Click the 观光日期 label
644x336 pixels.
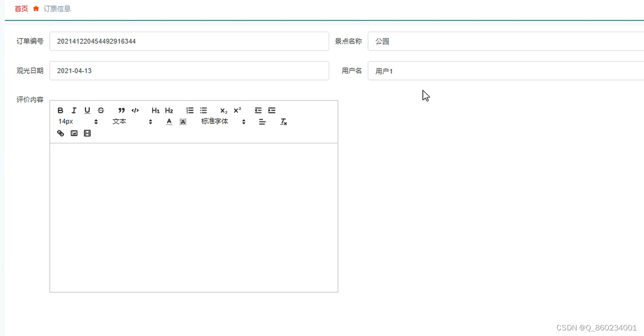pos(30,71)
